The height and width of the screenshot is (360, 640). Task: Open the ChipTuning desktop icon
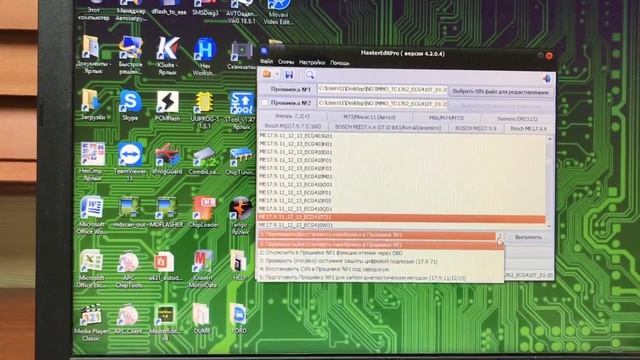241,161
